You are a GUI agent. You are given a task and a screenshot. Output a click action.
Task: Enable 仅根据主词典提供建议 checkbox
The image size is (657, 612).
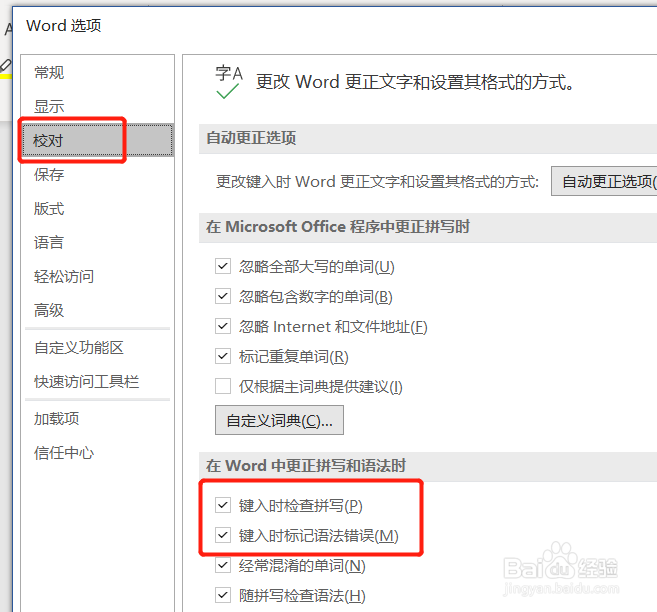(222, 386)
